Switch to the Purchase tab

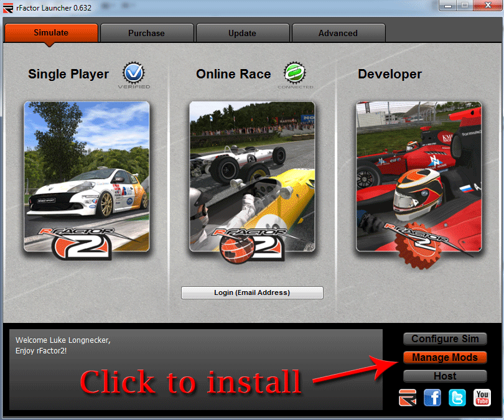pos(147,33)
